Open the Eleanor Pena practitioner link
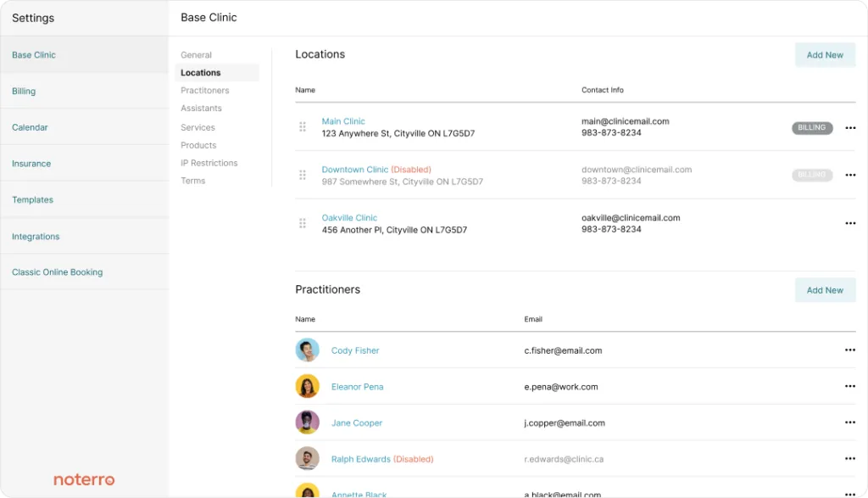The height and width of the screenshot is (498, 868). pyautogui.click(x=357, y=387)
